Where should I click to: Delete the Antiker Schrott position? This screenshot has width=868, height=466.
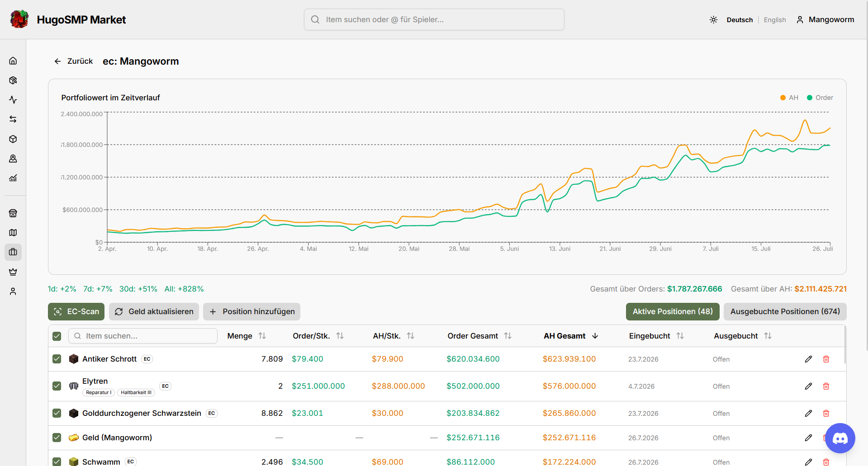826,359
